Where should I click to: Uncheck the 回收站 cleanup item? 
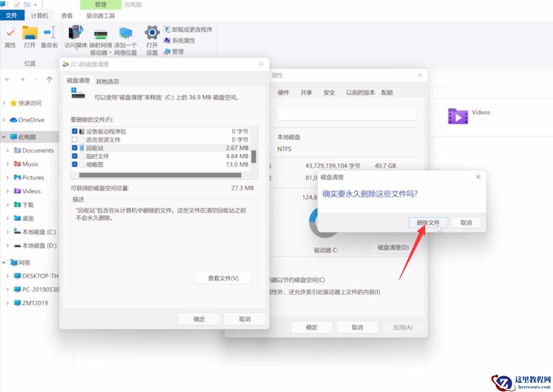coord(75,148)
